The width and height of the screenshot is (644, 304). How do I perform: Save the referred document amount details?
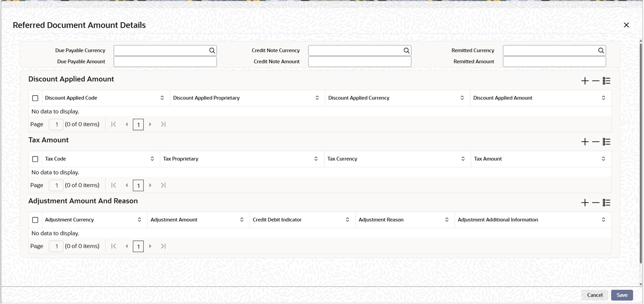(622, 295)
